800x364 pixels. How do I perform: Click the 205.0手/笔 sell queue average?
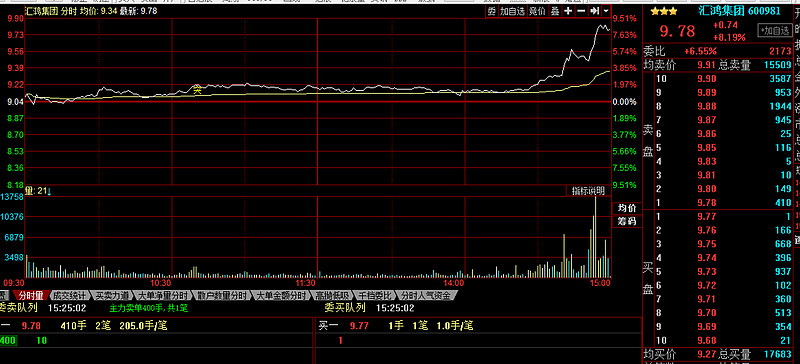[x=143, y=326]
